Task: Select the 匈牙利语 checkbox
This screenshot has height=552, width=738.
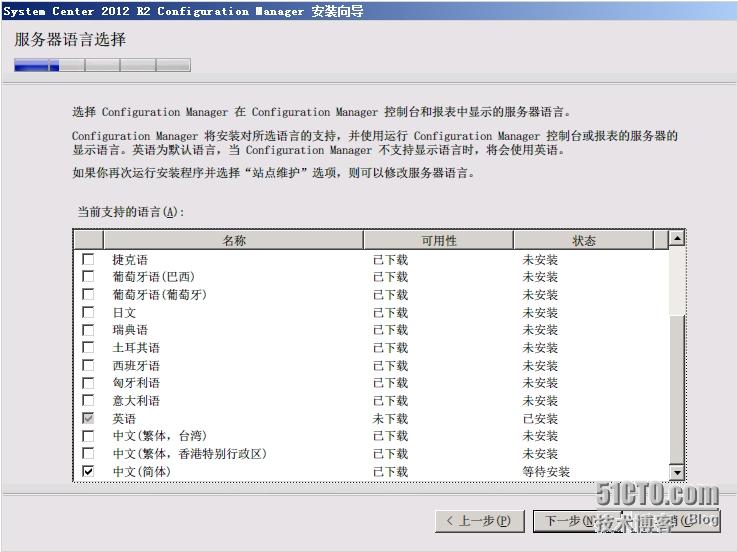Action: (x=88, y=383)
